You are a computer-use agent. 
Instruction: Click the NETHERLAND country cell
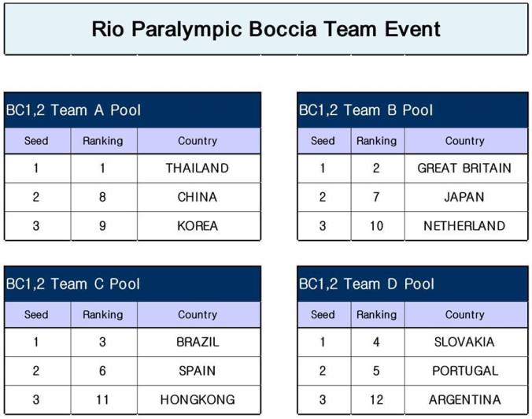pos(464,226)
